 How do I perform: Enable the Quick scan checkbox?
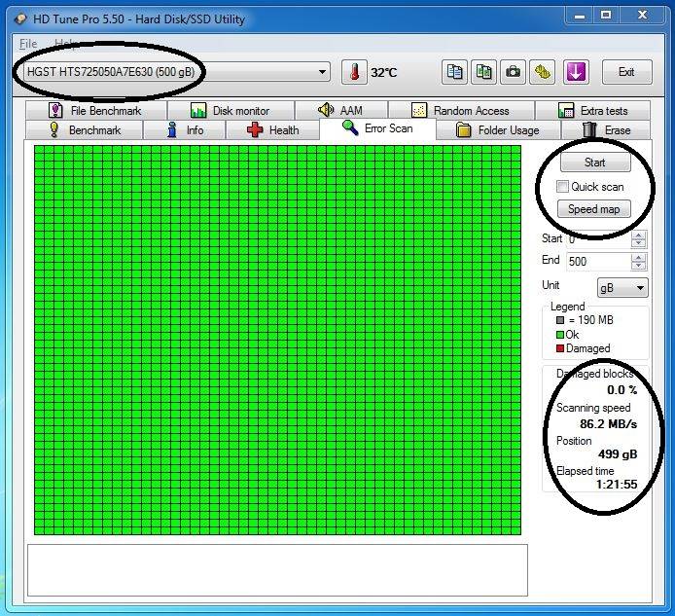coord(562,187)
